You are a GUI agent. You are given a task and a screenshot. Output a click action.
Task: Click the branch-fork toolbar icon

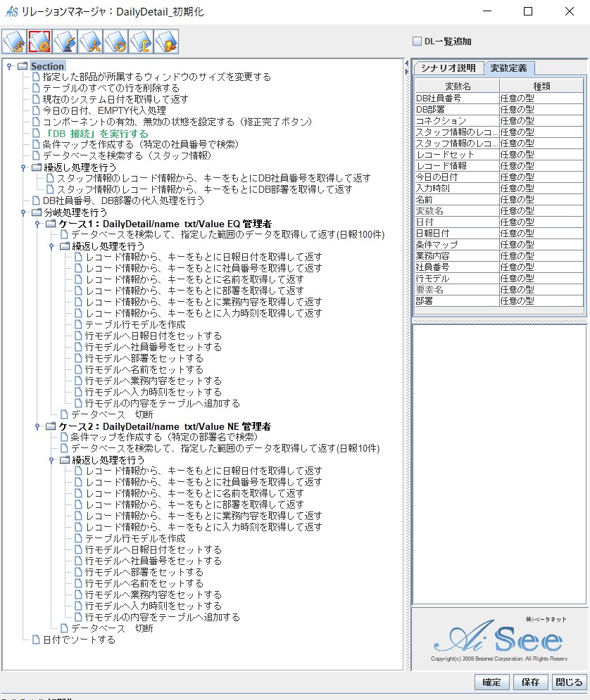(90, 42)
